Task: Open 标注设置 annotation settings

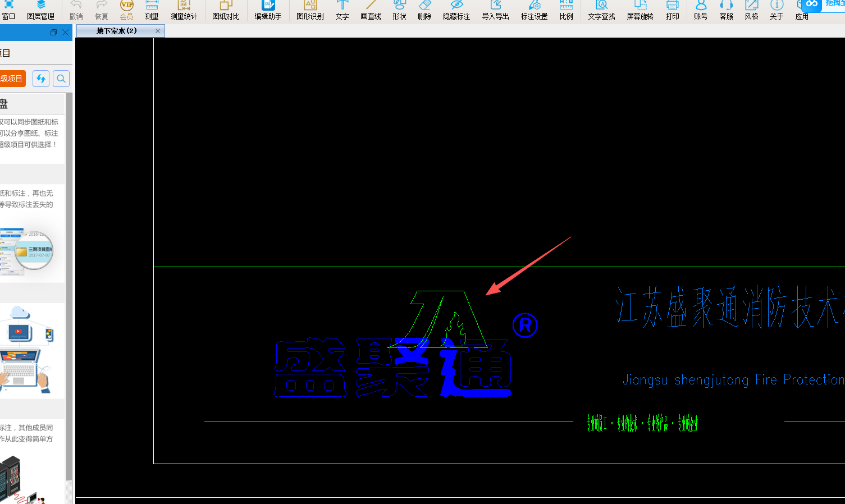Action: (534, 10)
